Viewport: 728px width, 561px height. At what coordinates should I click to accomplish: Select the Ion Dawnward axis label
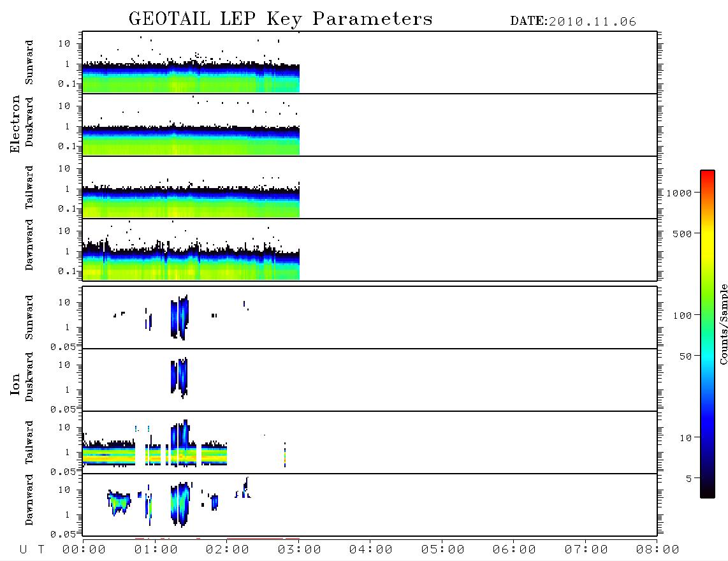click(x=29, y=500)
